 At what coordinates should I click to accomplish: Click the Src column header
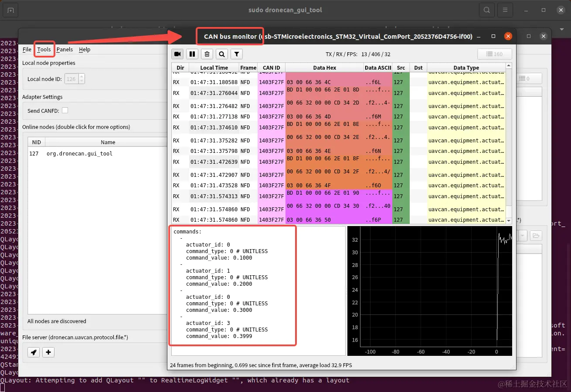point(401,68)
